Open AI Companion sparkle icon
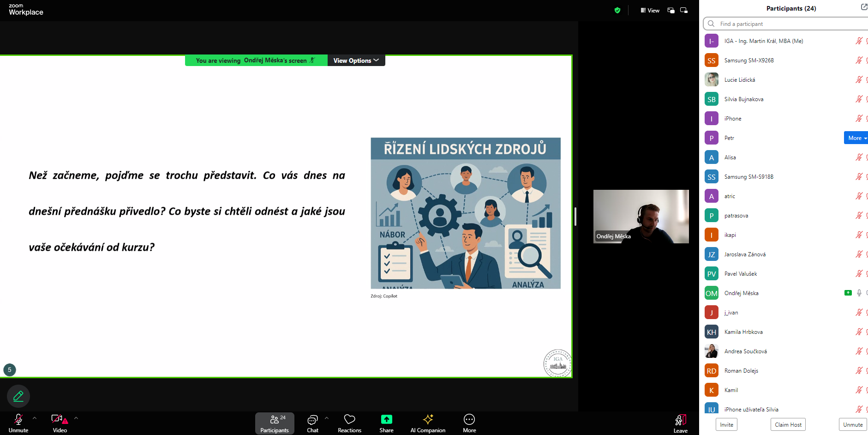Image resolution: width=868 pixels, height=435 pixels. point(428,419)
